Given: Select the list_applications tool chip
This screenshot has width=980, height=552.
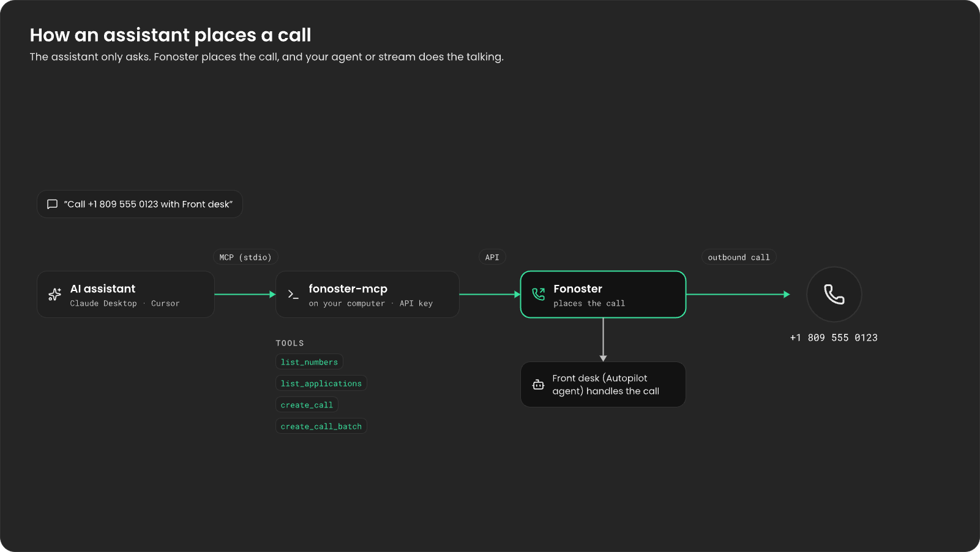Looking at the screenshot, I should tap(321, 384).
